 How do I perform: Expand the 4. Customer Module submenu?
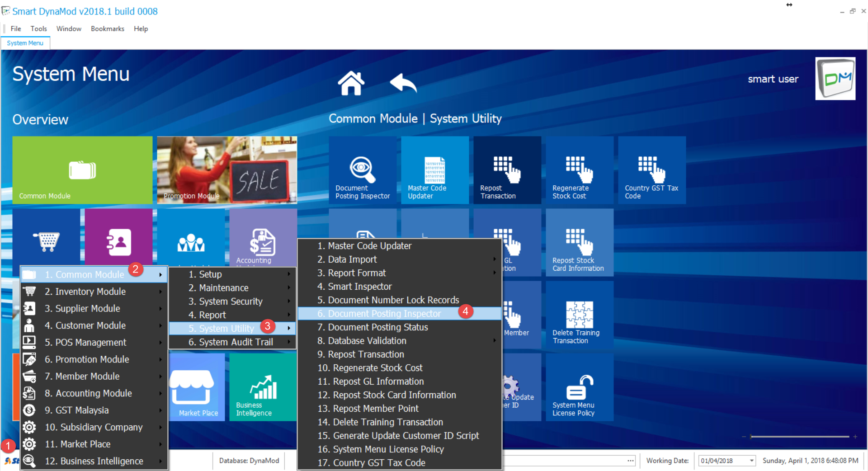(94, 325)
